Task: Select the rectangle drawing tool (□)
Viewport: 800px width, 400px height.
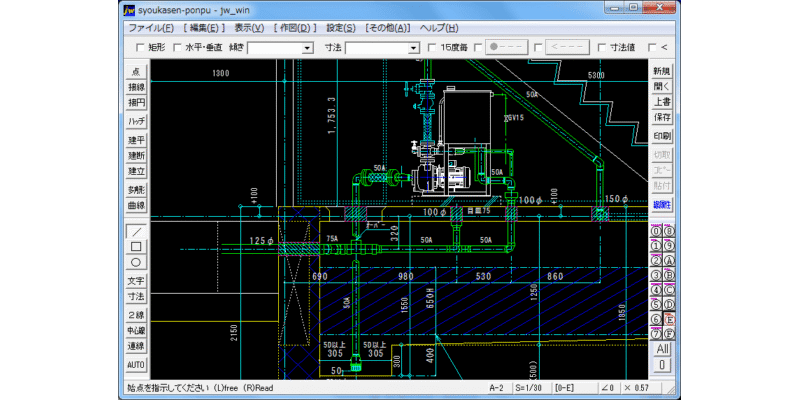Action: coord(136,247)
